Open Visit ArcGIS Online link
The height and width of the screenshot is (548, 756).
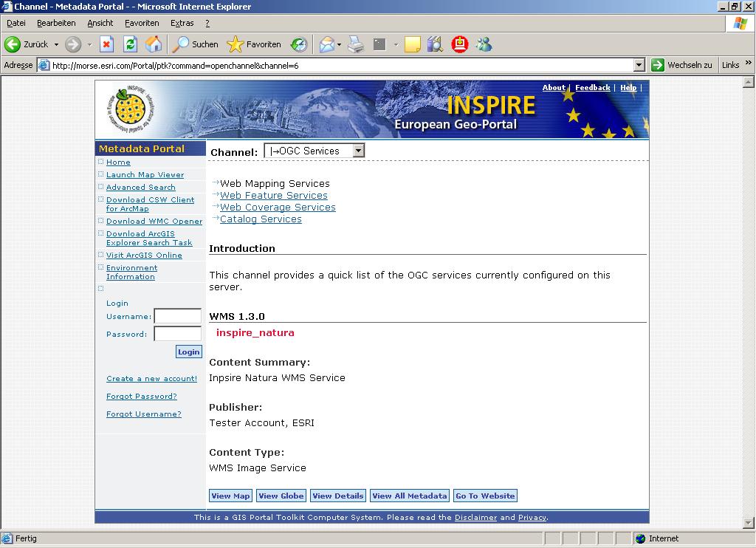point(144,256)
